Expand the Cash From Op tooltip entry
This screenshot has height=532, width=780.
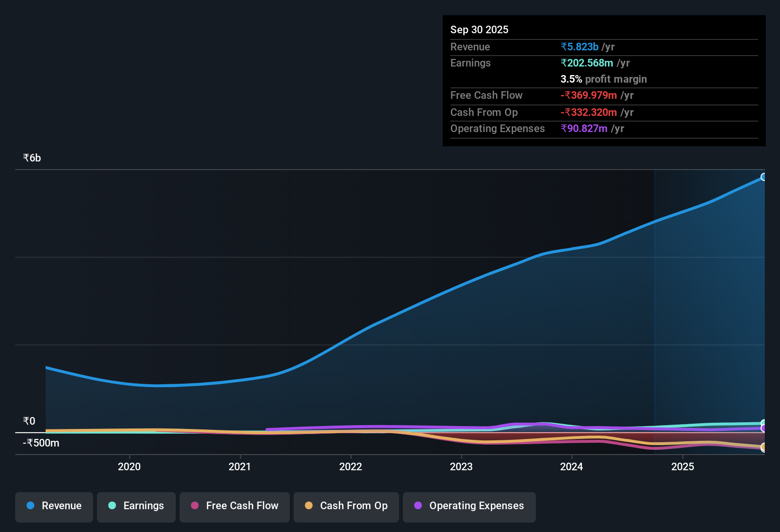[484, 113]
